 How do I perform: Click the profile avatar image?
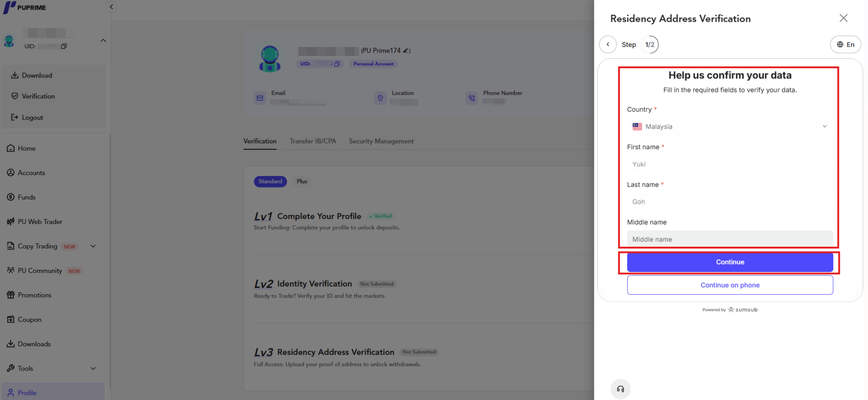click(x=270, y=59)
